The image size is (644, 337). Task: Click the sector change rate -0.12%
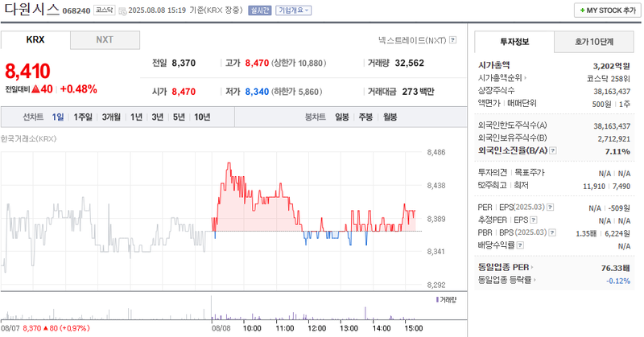coord(618,281)
